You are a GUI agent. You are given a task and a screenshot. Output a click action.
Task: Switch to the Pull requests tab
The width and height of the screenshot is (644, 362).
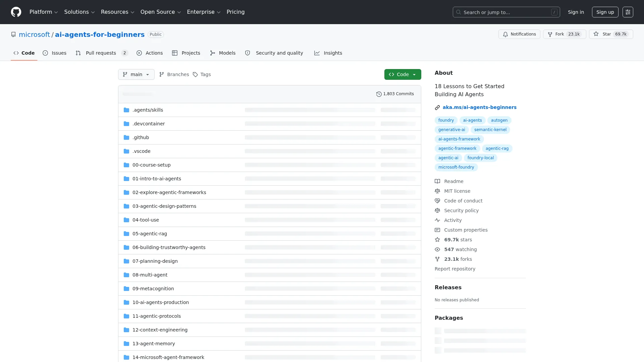[x=102, y=53]
